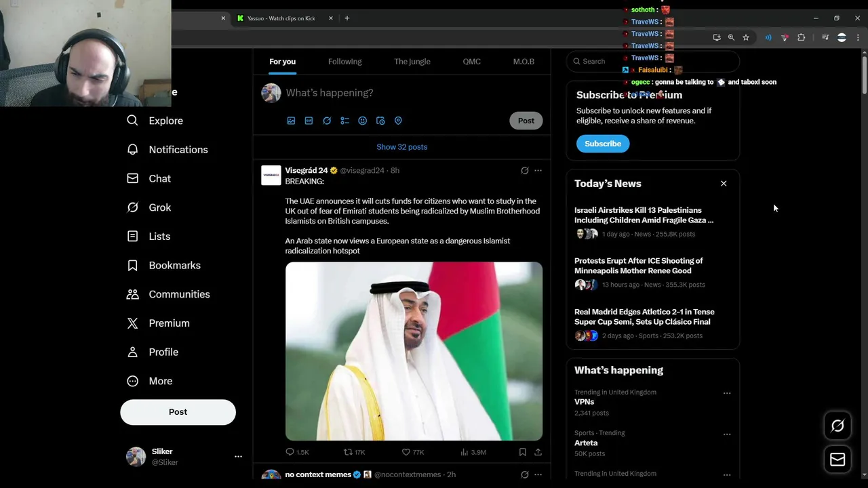
Task: Open Explore from the sidebar
Action: 155,121
